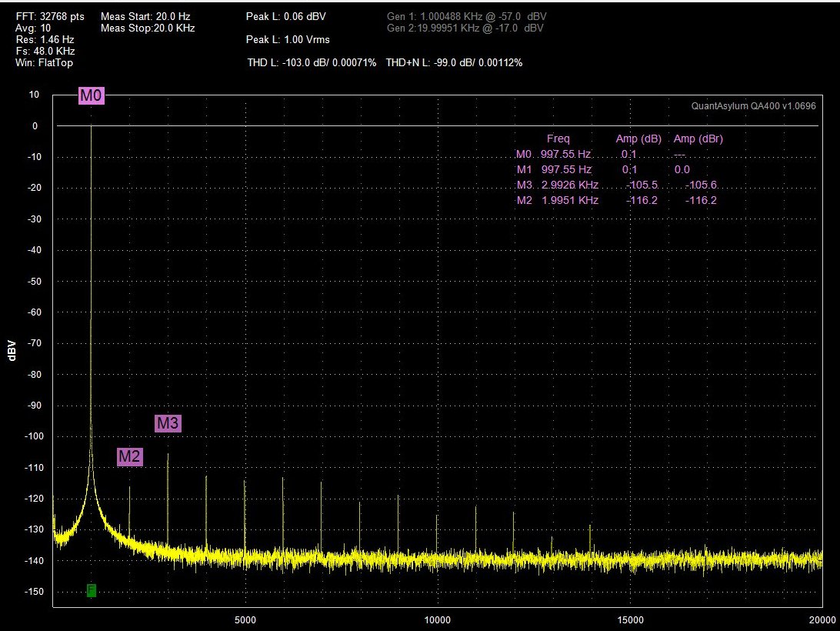Click the M0 row frequency 997.55 Hz
Image resolution: width=840 pixels, height=631 pixels.
pos(565,155)
